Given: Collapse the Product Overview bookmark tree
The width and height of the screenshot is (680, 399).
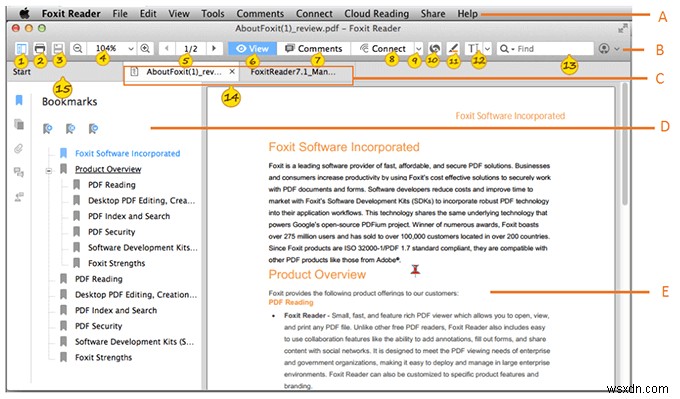Looking at the screenshot, I should point(49,170).
